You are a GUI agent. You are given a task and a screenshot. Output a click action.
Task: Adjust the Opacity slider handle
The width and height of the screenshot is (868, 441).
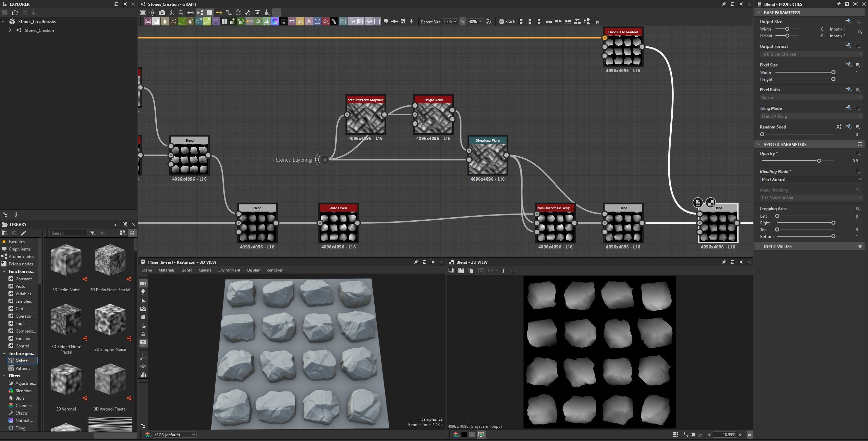[x=819, y=161]
